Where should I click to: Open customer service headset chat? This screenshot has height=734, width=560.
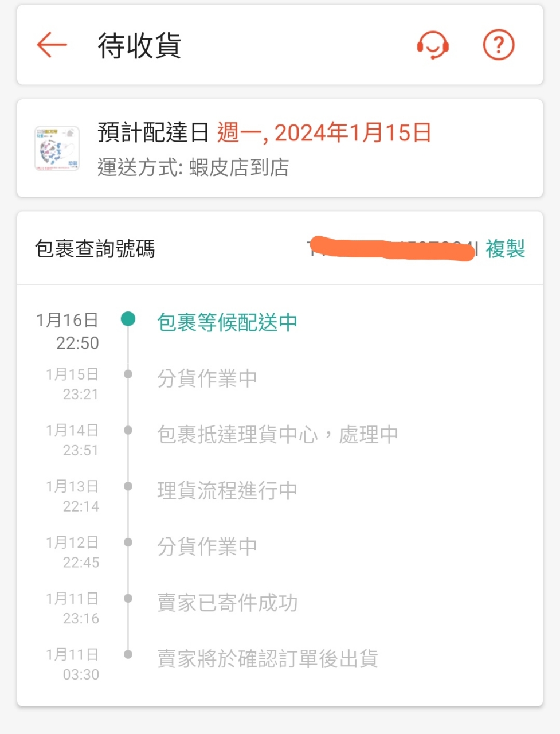[433, 45]
